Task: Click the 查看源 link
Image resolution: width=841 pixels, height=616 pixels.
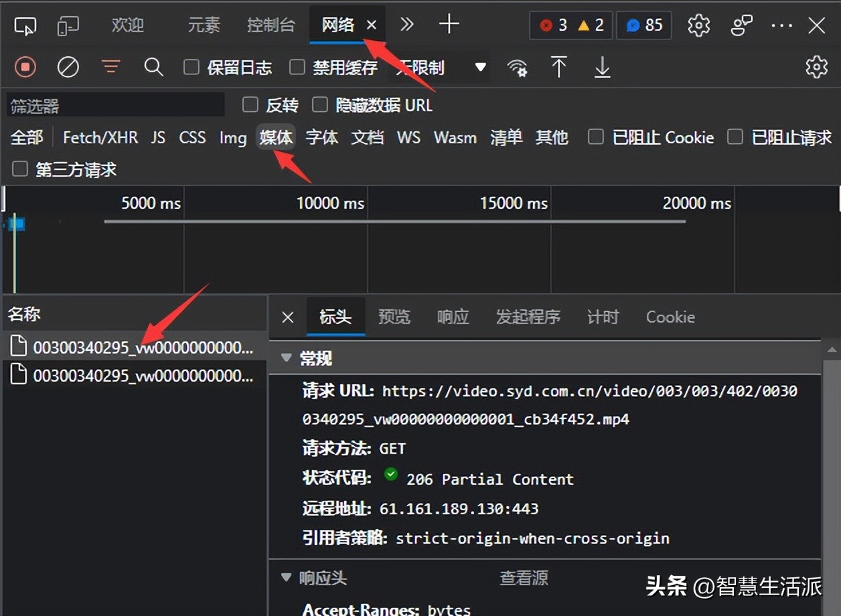Action: click(x=524, y=577)
